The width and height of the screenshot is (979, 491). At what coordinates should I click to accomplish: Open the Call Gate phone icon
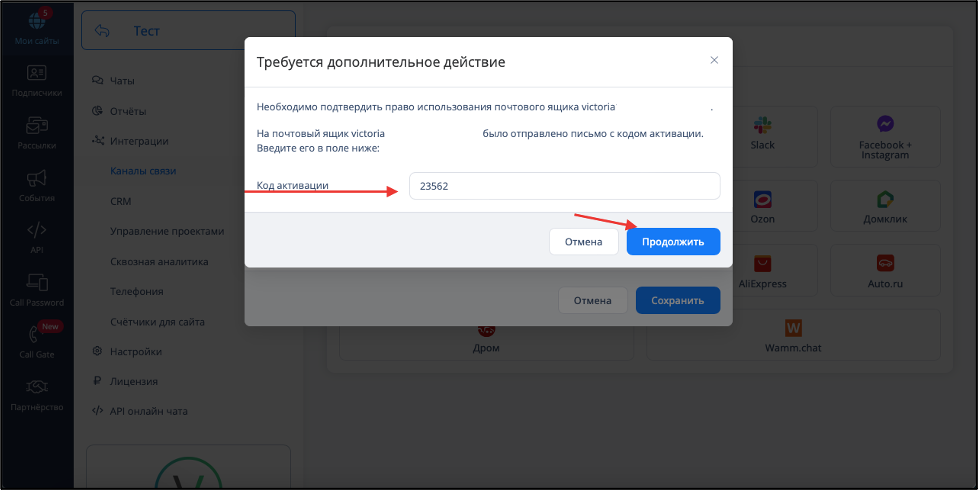pyautogui.click(x=37, y=335)
